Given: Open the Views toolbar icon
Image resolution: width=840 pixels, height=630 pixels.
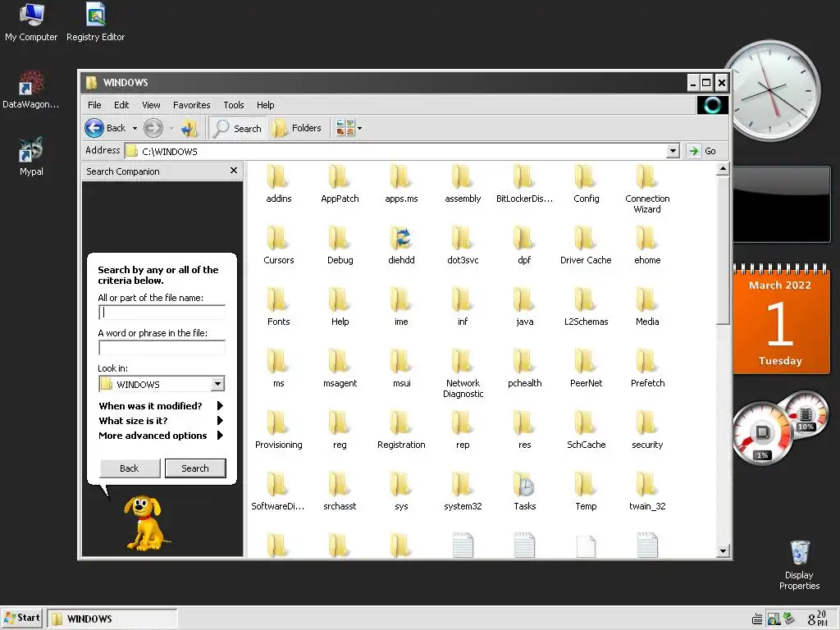Looking at the screenshot, I should 345,128.
